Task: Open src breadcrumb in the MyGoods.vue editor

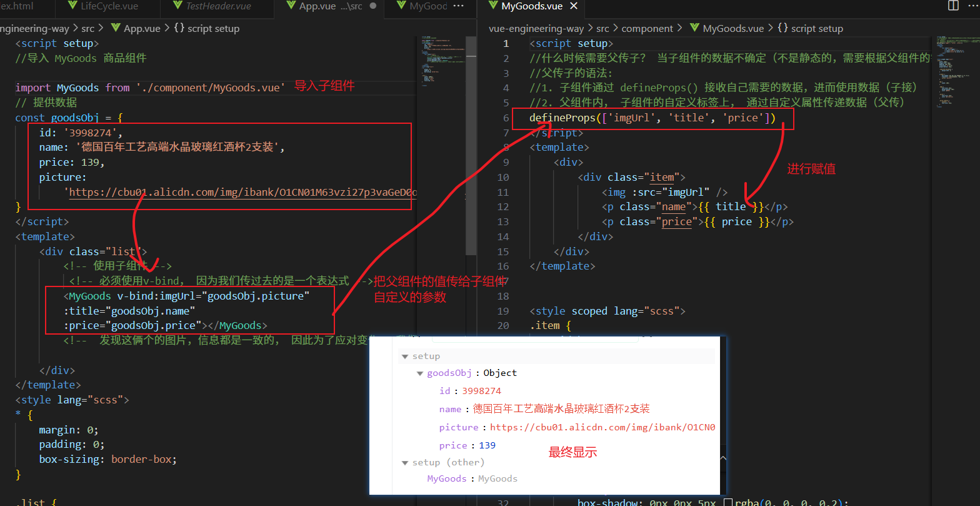Action: (602, 28)
